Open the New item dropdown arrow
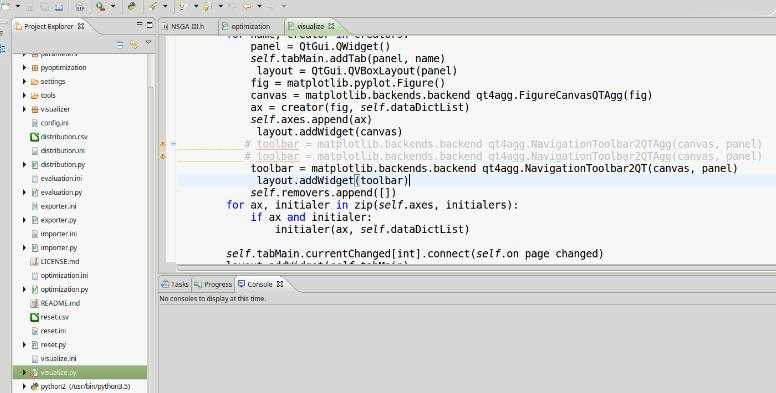The image size is (776, 393). pyautogui.click(x=18, y=6)
